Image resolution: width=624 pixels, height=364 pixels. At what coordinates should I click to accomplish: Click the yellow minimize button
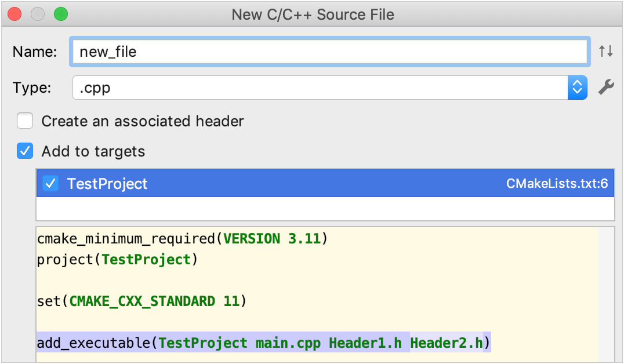click(37, 14)
